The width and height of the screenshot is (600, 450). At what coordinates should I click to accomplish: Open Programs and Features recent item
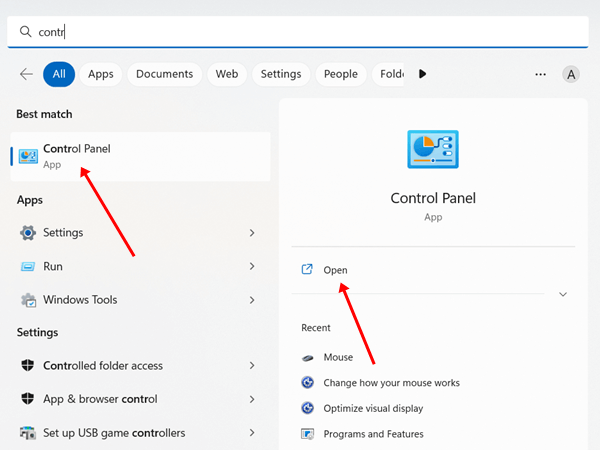(x=373, y=434)
